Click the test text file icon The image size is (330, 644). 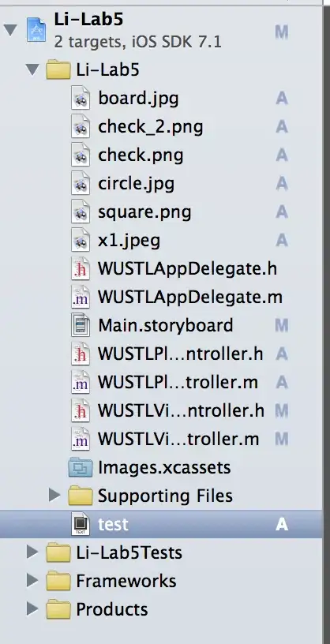pos(81,524)
